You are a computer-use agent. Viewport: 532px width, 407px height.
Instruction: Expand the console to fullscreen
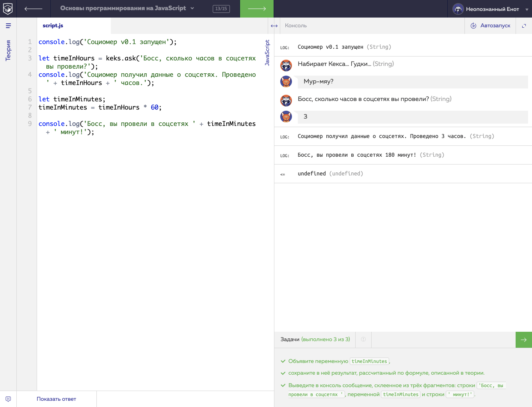pos(524,26)
